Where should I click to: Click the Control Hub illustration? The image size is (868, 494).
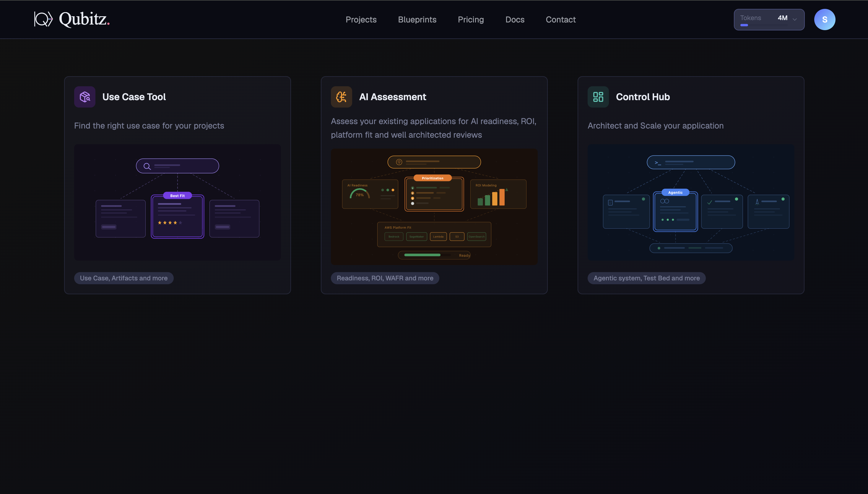click(691, 202)
